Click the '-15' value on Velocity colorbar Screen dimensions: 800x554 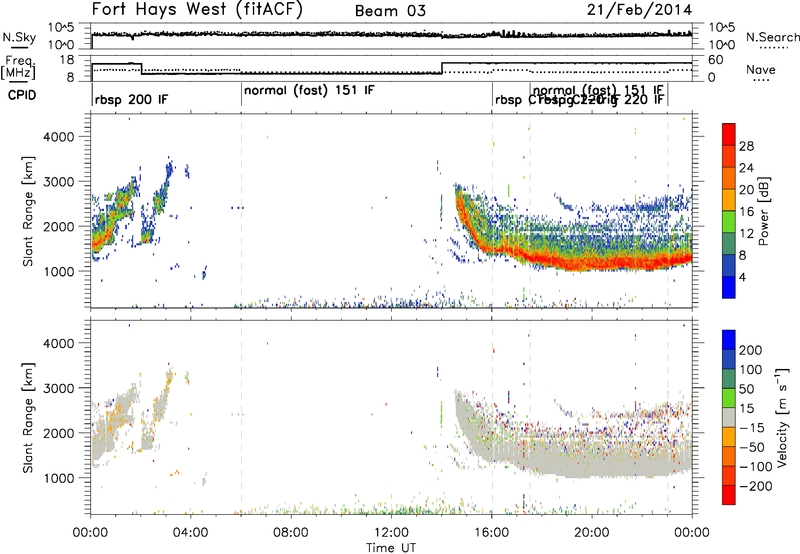click(753, 428)
